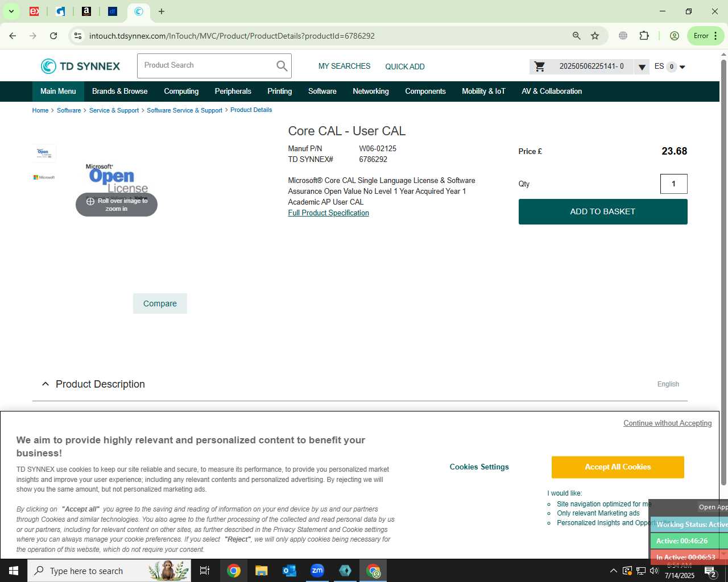The height and width of the screenshot is (582, 728).
Task: Reload the page
Action: coord(53,36)
